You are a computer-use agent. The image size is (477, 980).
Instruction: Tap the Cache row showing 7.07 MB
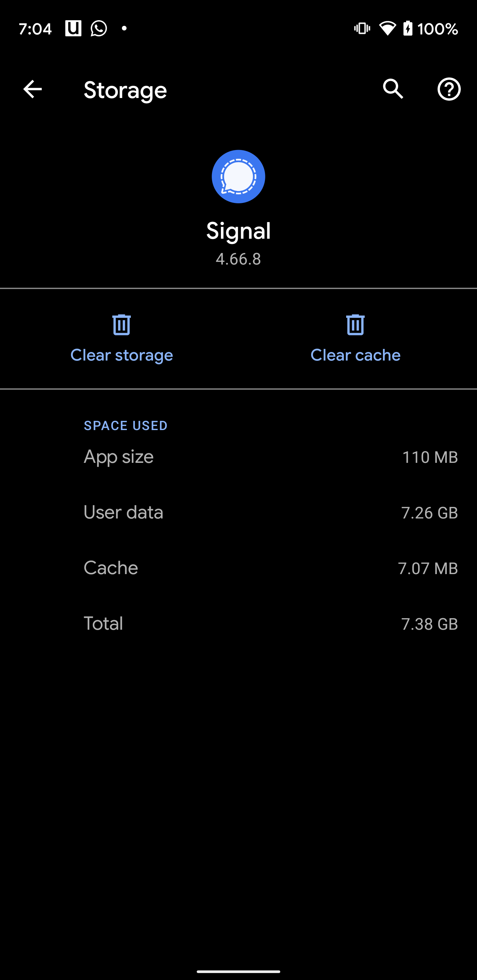[x=238, y=568]
